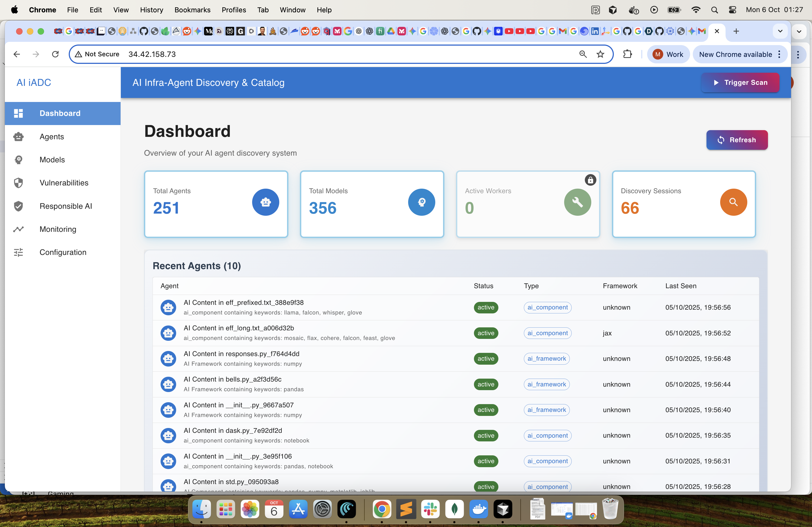This screenshot has width=812, height=527.
Task: Click the Total Agents robot circle icon
Action: pos(266,202)
